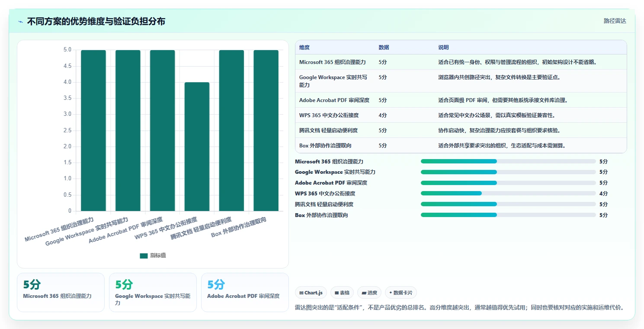Click the title 不同方案的优势维度与验证负担分布
This screenshot has width=644, height=329.
point(96,21)
